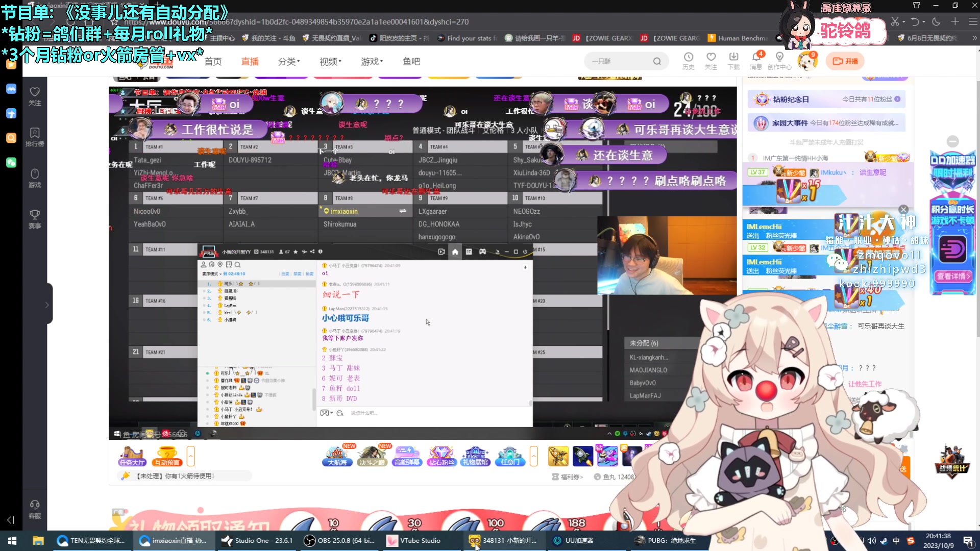Open the 礼物展馆 icon

pyautogui.click(x=476, y=456)
